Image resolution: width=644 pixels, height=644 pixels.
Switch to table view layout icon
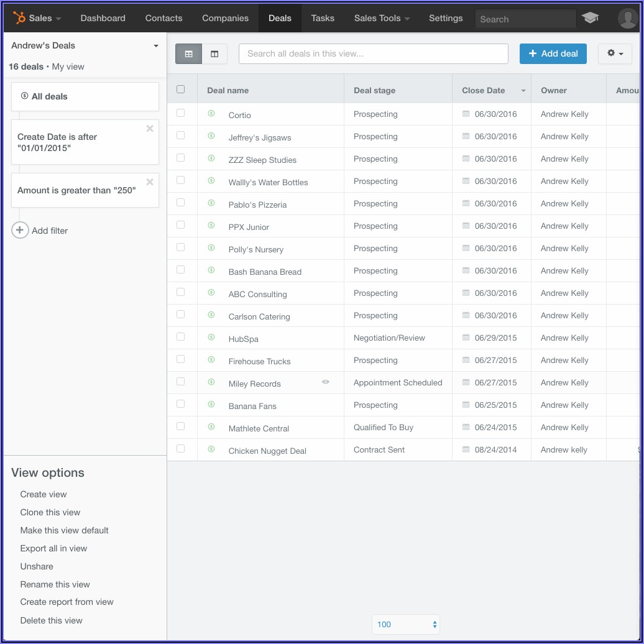(x=188, y=53)
